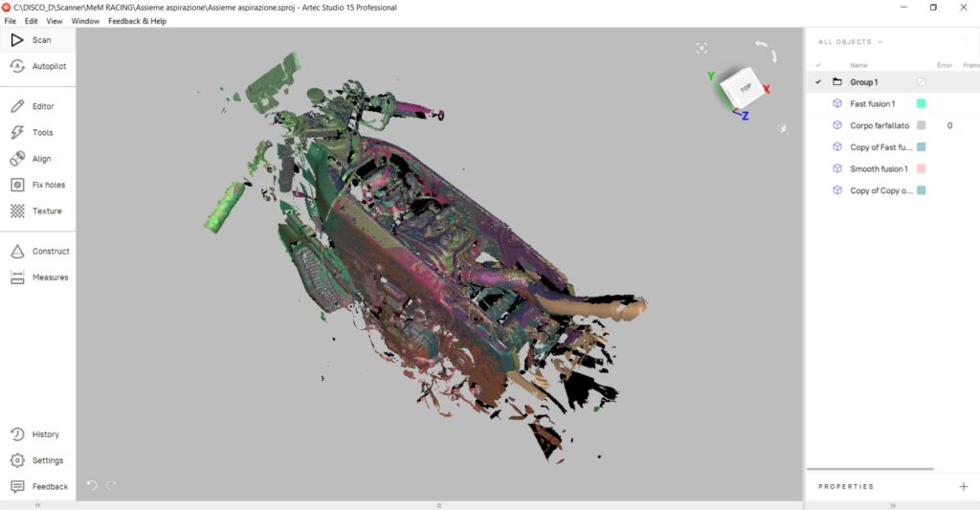Select the Corpo farfallato object row
Screen dimensions: 980x510
click(893, 125)
